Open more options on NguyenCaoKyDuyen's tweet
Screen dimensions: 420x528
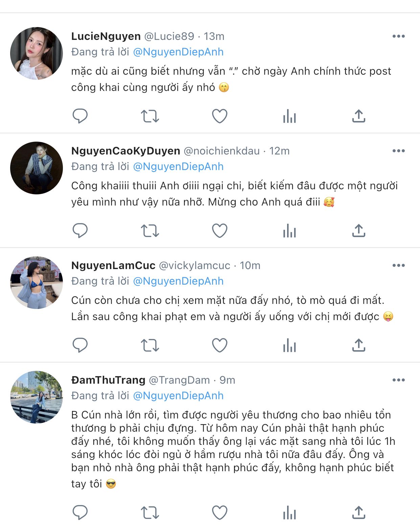(398, 151)
